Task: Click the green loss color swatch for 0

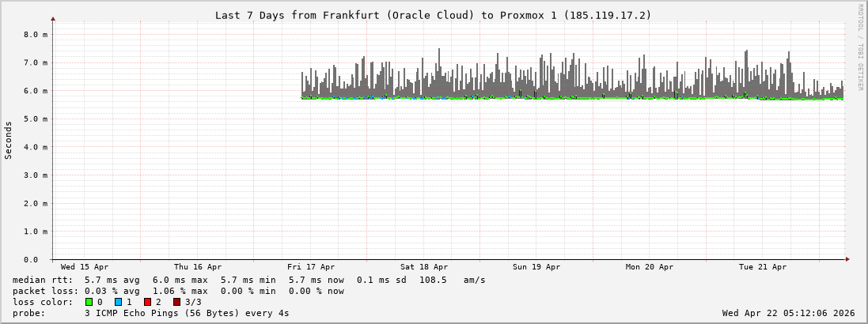Action: [89, 302]
